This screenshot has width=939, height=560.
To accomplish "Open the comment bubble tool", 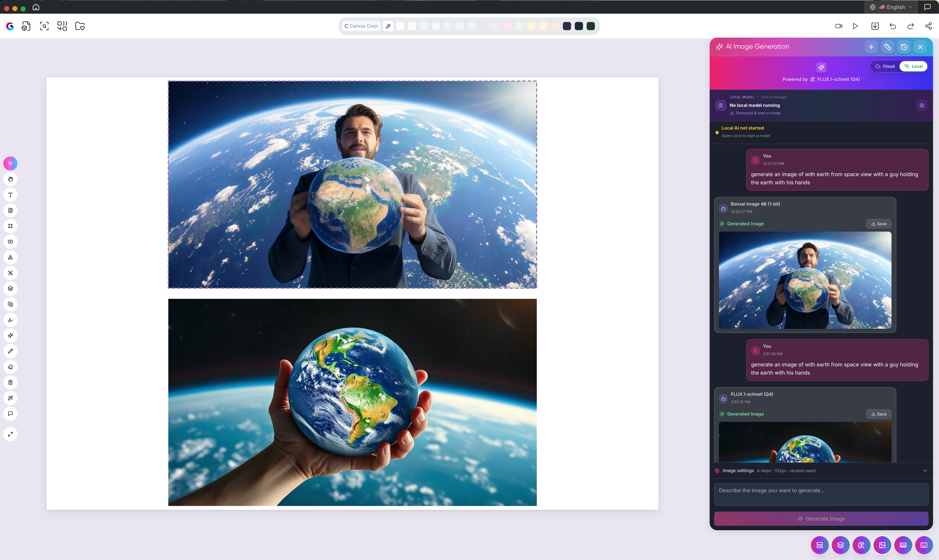I will pos(11,414).
